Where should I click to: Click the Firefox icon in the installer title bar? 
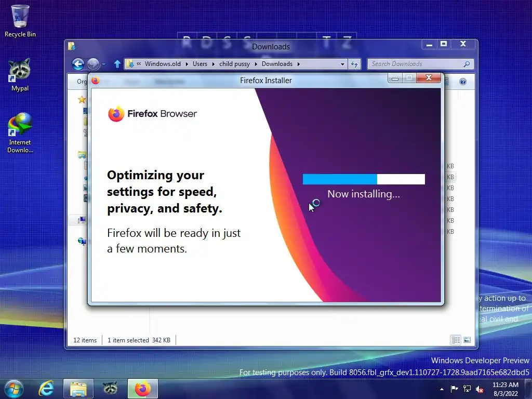click(x=96, y=81)
